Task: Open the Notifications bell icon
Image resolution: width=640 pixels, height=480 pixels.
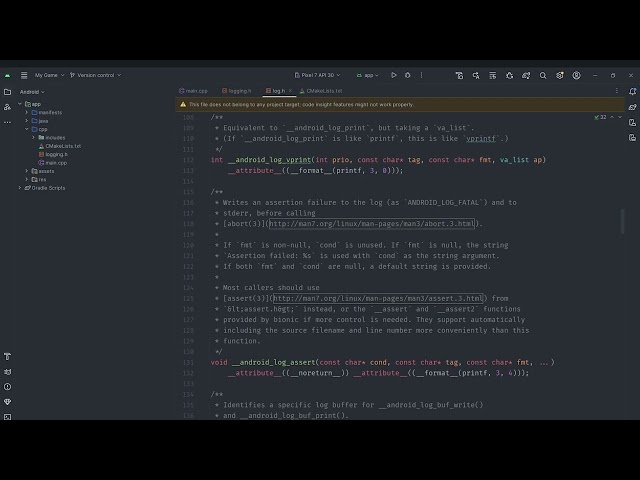Action: point(632,92)
